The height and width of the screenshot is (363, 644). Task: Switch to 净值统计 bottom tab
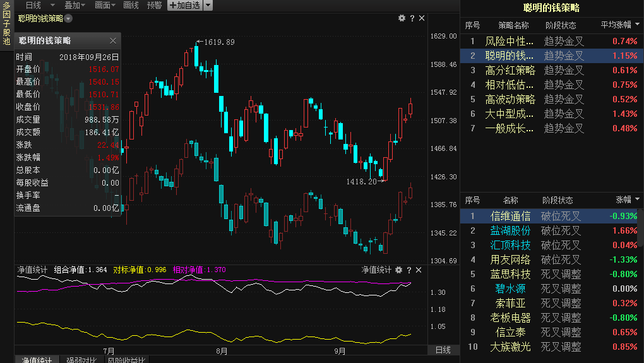point(37,359)
